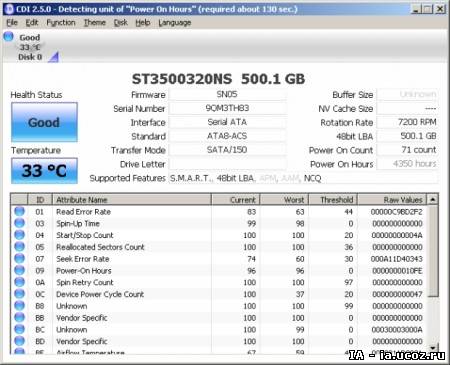Image resolution: width=450 pixels, height=365 pixels.
Task: Click the Standard field showing ATA8-ACS
Action: pyautogui.click(x=227, y=136)
